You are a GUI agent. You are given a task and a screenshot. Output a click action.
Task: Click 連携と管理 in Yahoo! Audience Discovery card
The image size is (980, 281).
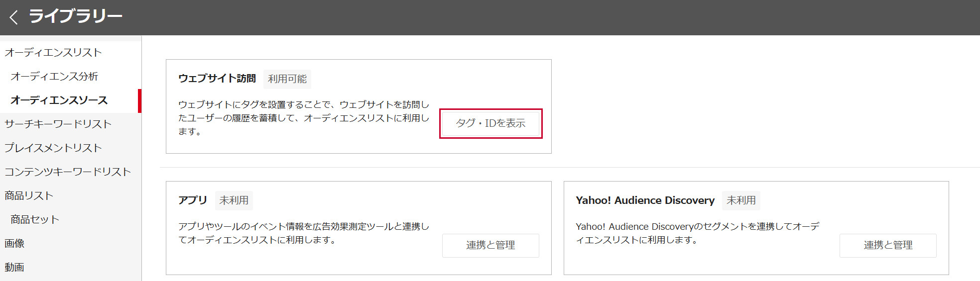(888, 245)
